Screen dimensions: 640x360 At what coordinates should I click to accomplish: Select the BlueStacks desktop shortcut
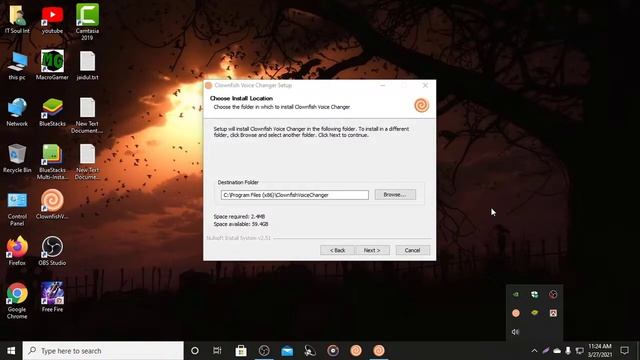[52, 112]
